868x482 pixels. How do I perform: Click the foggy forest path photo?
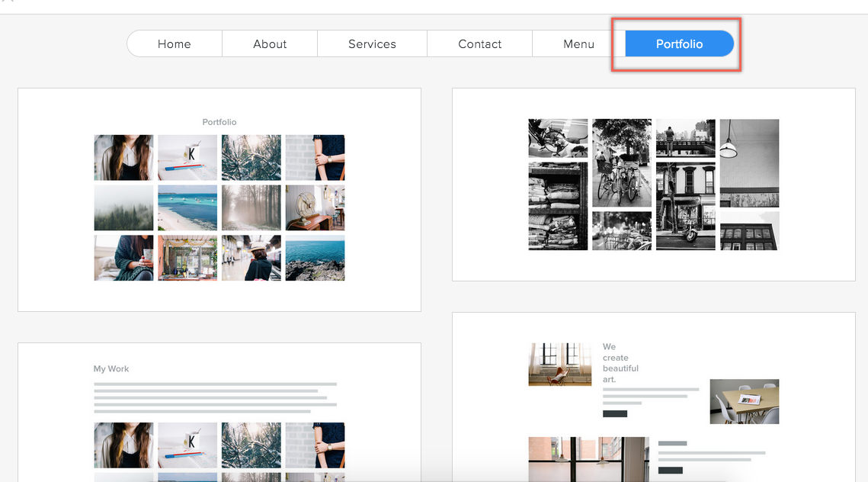point(251,207)
